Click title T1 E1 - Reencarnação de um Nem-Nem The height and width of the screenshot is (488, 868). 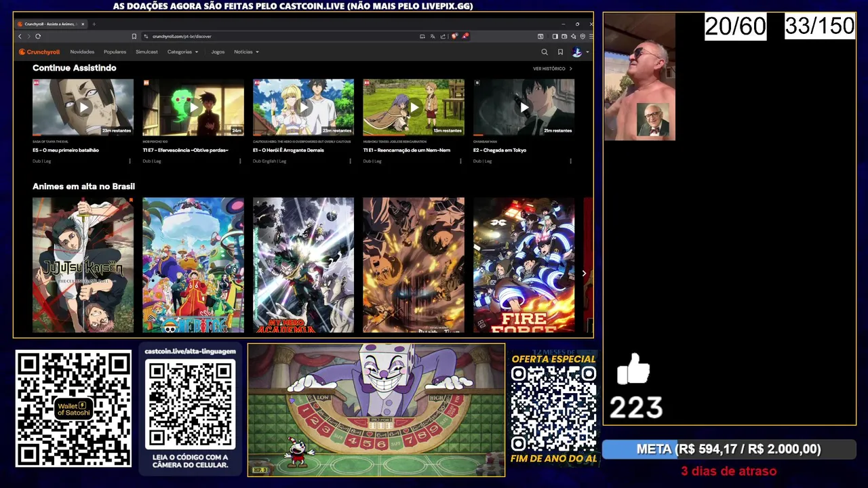pyautogui.click(x=407, y=150)
